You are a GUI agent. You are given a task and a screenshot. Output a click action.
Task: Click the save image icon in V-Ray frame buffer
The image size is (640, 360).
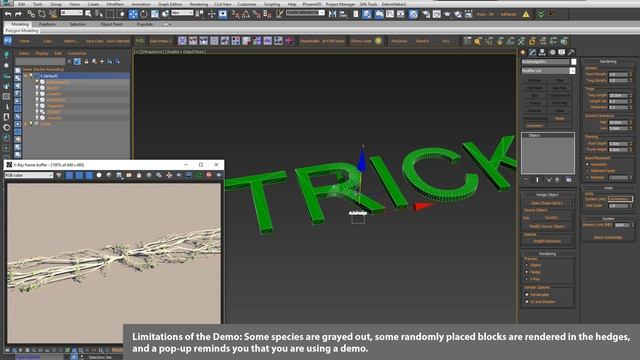(x=119, y=175)
